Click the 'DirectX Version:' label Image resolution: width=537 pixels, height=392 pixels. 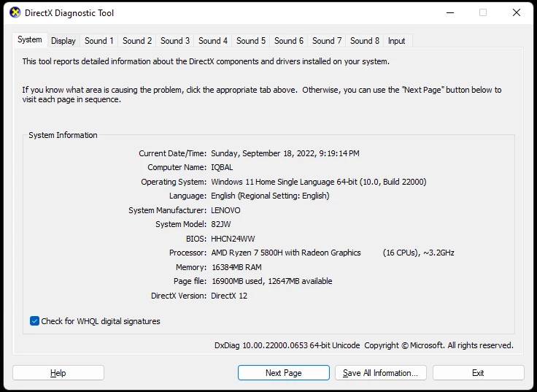click(179, 296)
